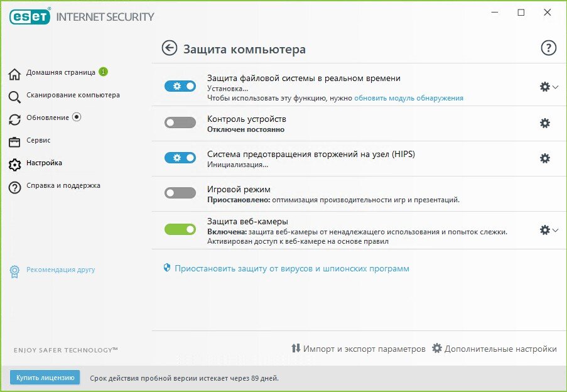Open gear settings for Контроль устройств

(544, 123)
